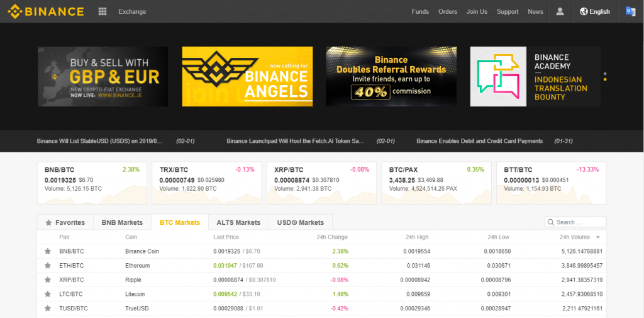Viewport: 644px width, 318px height.
Task: Open the BNB/BTC ticker card
Action: [92, 183]
